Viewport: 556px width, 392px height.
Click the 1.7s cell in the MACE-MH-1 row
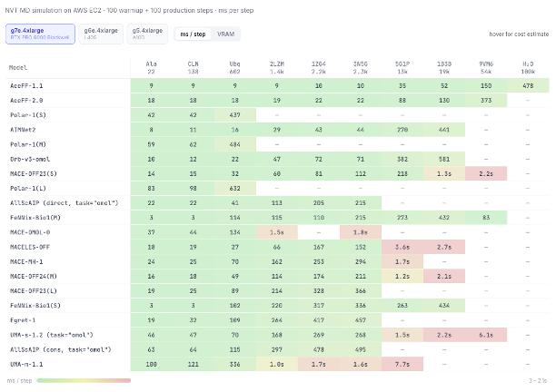click(x=402, y=261)
